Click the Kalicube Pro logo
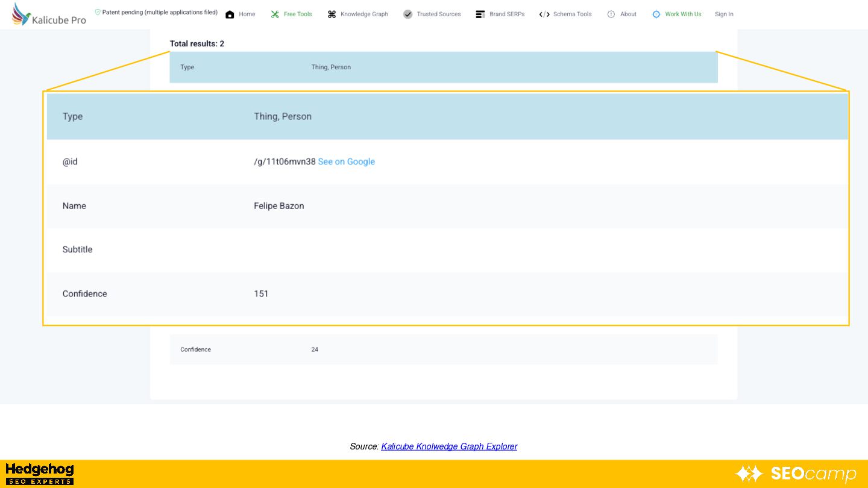Image resolution: width=868 pixels, height=488 pixels. (x=49, y=14)
